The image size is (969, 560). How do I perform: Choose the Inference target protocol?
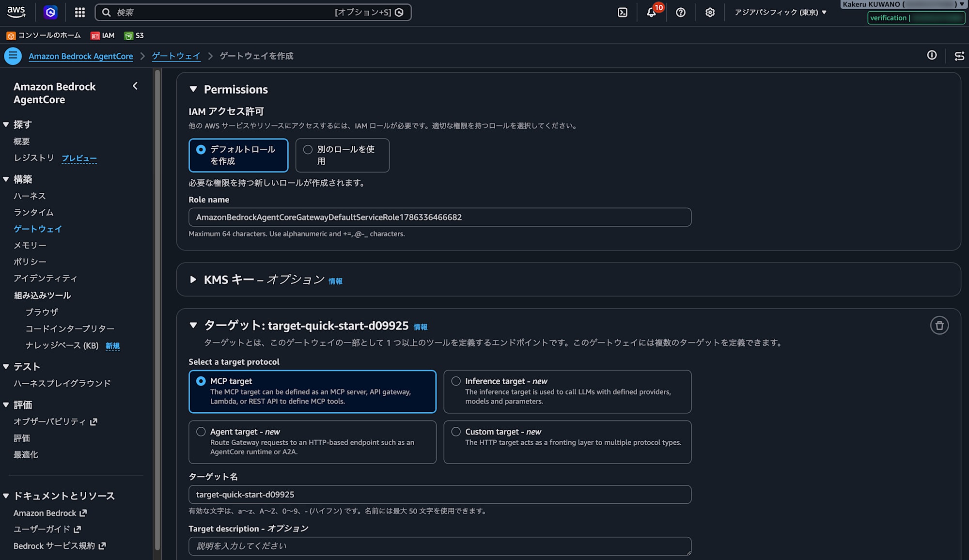pos(567,391)
